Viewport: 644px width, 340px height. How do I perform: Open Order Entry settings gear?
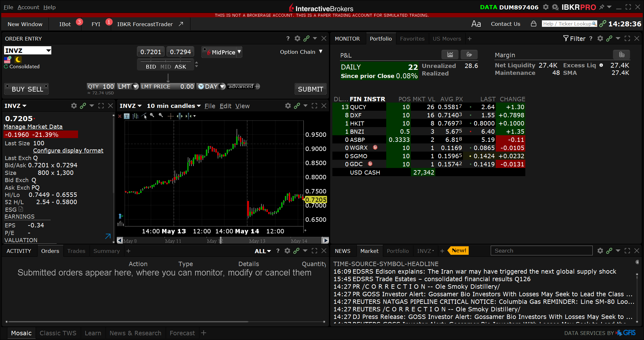297,38
